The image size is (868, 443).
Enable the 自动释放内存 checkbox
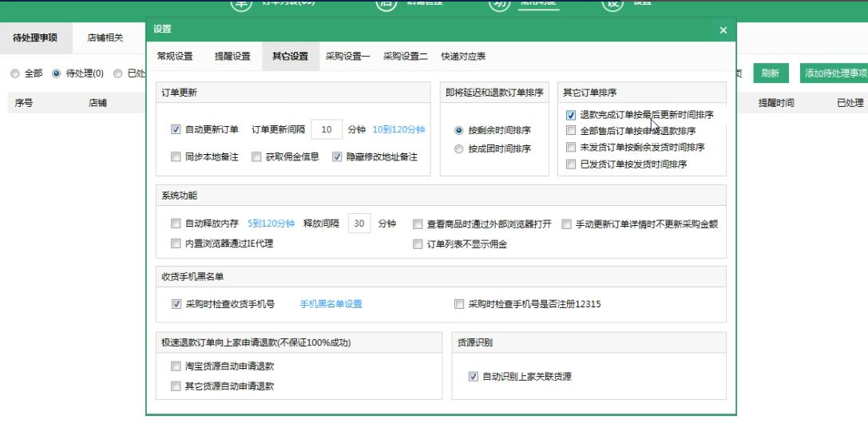(176, 224)
